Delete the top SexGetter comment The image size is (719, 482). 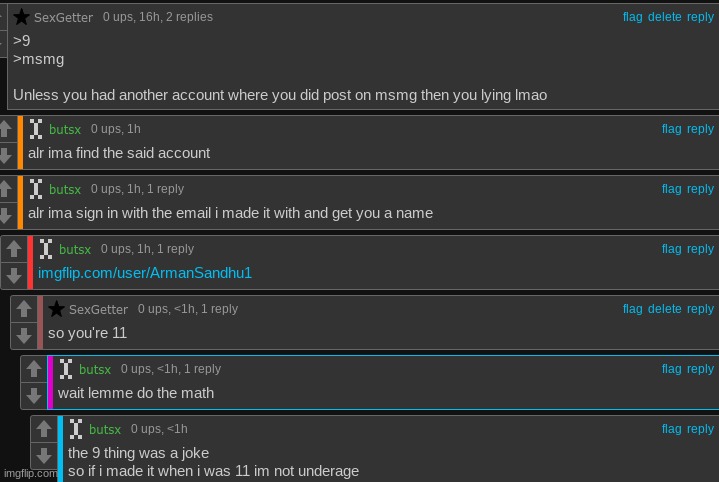(x=664, y=17)
